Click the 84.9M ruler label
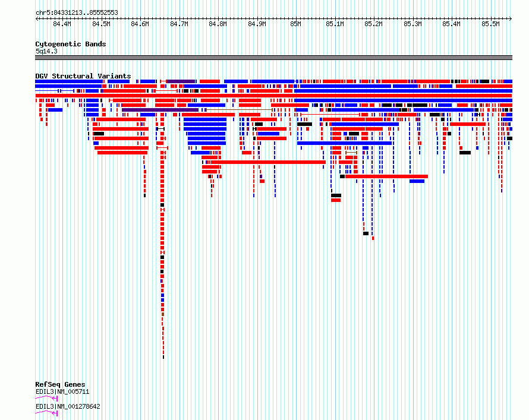 (257, 24)
